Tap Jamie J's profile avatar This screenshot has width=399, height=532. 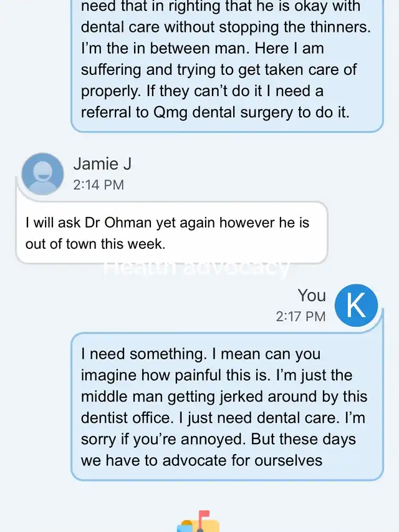coord(42,174)
